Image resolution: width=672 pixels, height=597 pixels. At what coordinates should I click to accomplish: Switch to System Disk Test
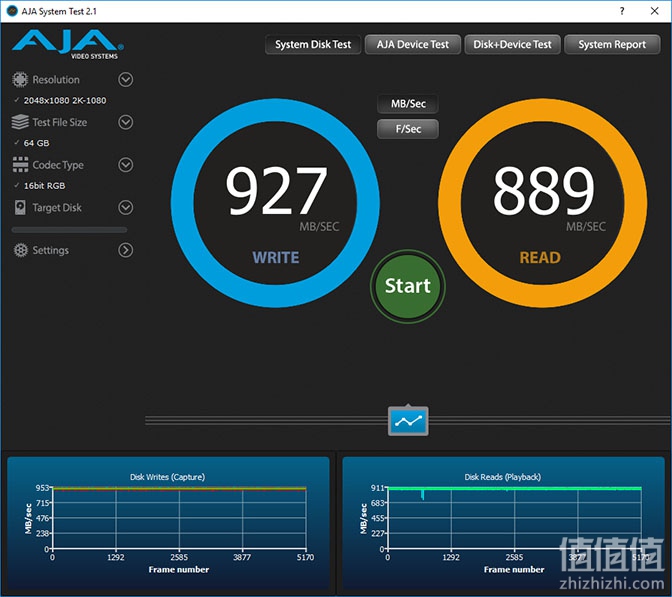point(313,45)
